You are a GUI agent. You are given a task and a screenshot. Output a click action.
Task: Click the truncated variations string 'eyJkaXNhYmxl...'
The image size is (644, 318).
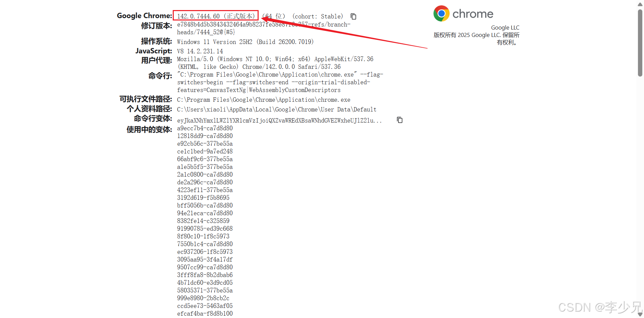pyautogui.click(x=279, y=121)
